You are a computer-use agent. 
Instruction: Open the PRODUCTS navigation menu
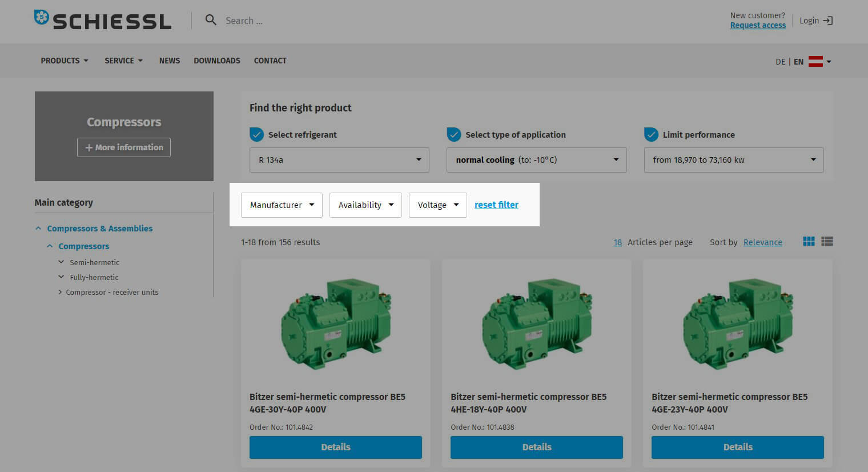(x=64, y=61)
